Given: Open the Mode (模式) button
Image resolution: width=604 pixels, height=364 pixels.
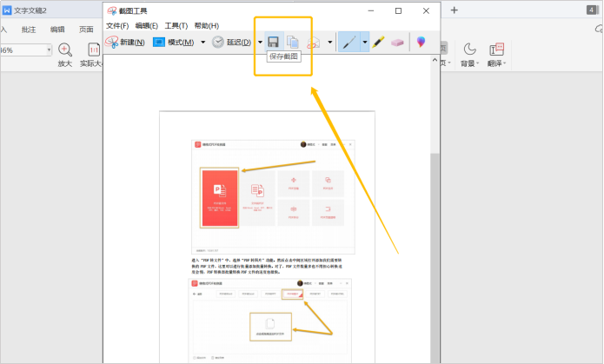Looking at the screenshot, I should [173, 42].
